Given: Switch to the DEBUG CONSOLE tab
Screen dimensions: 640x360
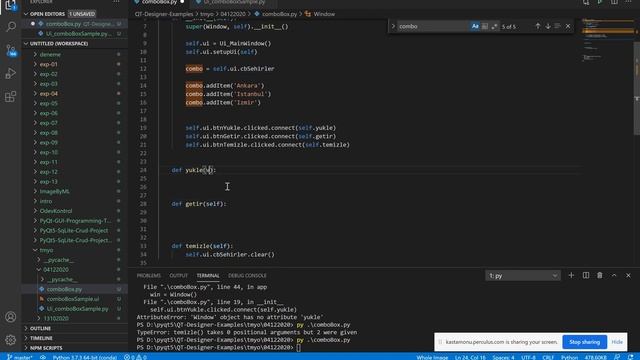Looking at the screenshot, I should tap(247, 276).
